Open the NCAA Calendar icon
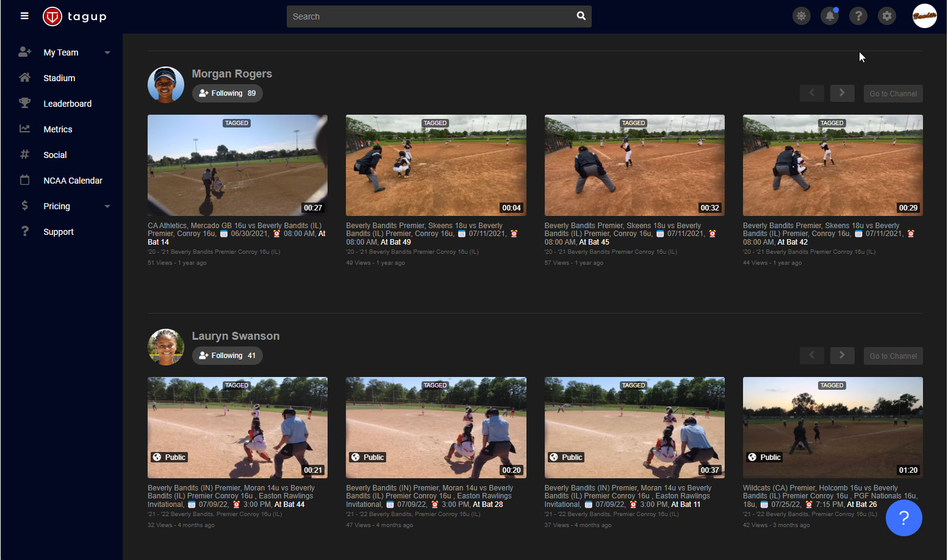This screenshot has height=560, width=948. click(24, 180)
